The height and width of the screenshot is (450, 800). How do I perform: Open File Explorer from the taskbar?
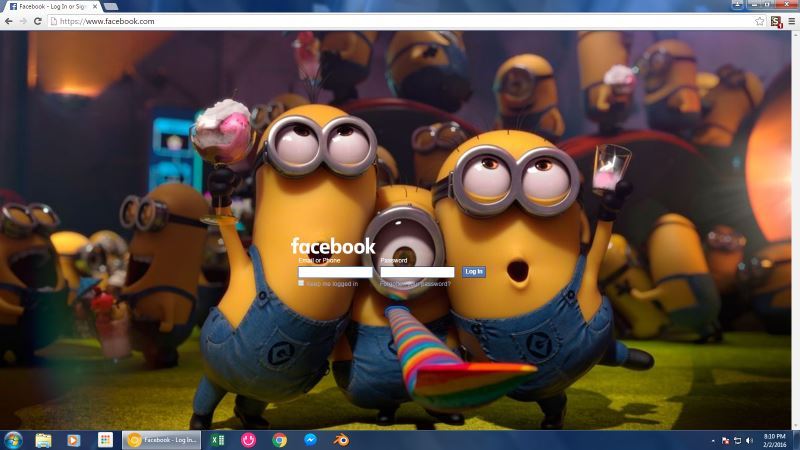pos(43,440)
